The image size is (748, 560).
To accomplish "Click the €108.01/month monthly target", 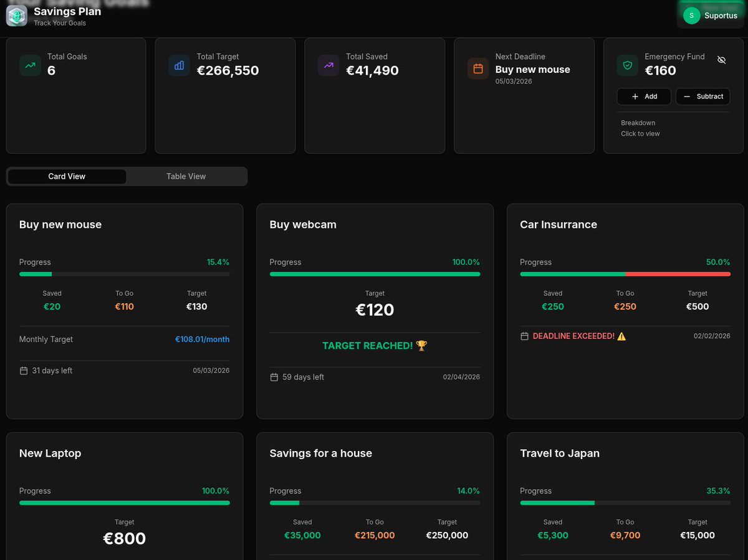I will (x=202, y=339).
